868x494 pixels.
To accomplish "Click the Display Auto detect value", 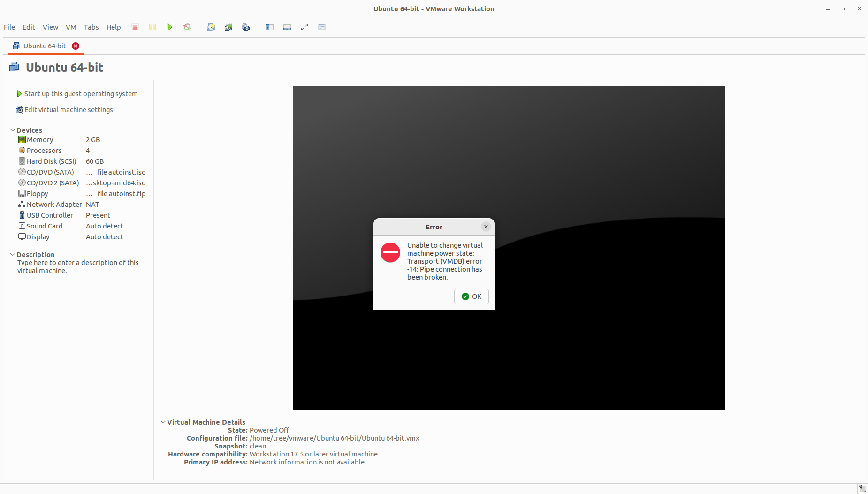I will (105, 237).
